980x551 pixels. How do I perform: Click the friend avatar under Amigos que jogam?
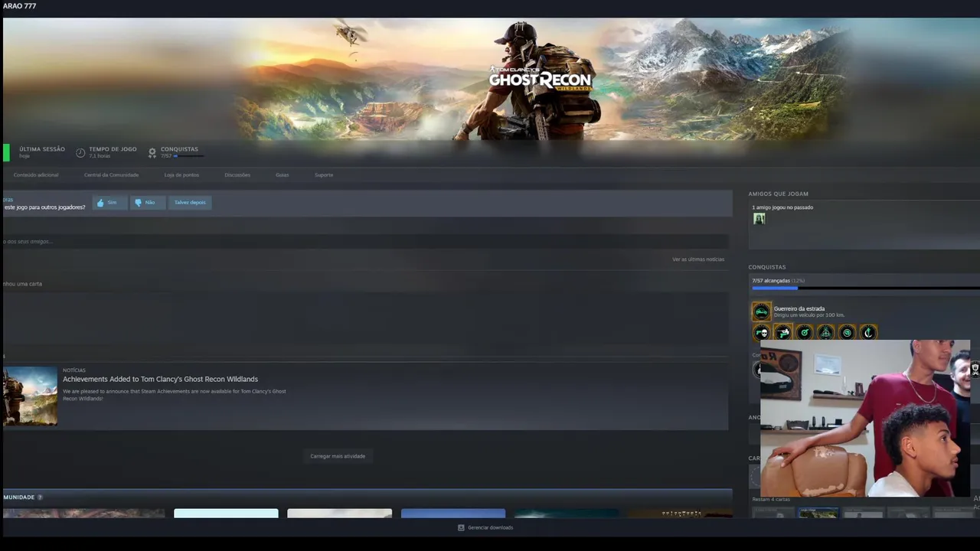click(x=759, y=219)
